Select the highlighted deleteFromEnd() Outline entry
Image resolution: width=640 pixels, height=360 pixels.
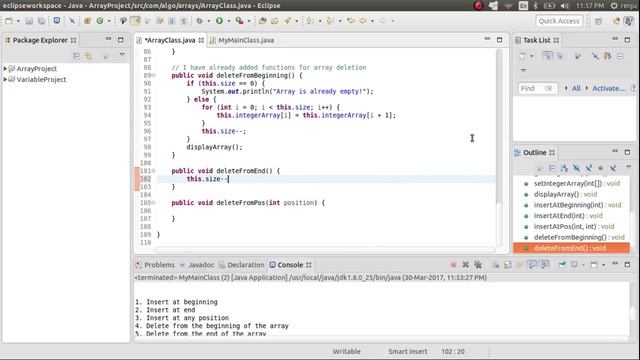click(571, 248)
